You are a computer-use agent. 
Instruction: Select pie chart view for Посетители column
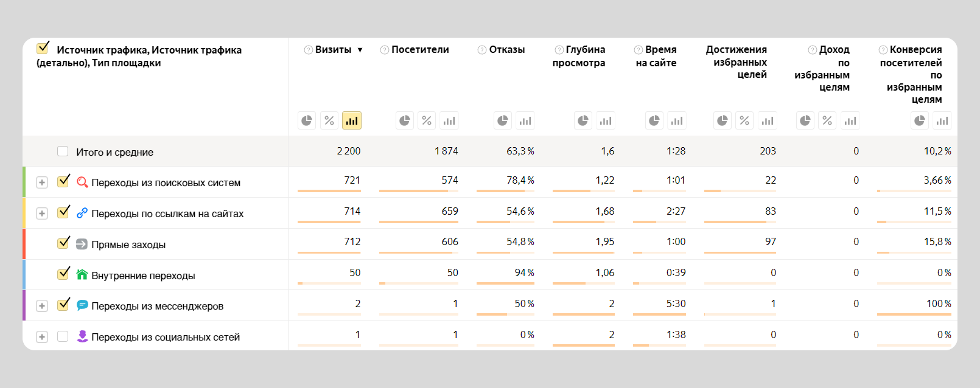click(405, 120)
